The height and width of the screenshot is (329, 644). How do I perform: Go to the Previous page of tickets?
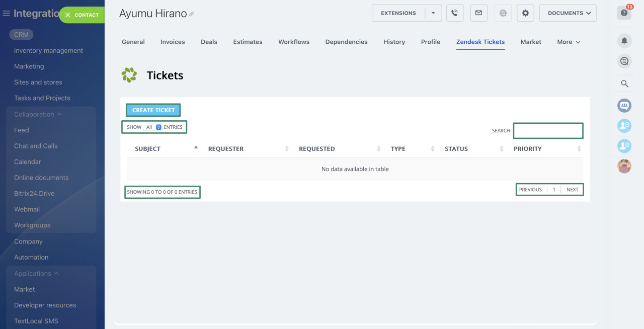pyautogui.click(x=530, y=190)
